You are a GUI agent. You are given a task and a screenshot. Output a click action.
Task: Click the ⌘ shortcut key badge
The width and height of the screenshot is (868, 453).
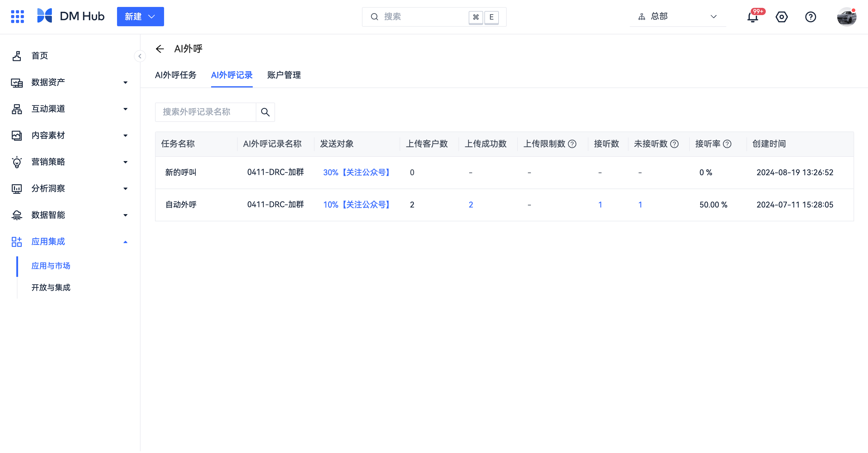(476, 17)
